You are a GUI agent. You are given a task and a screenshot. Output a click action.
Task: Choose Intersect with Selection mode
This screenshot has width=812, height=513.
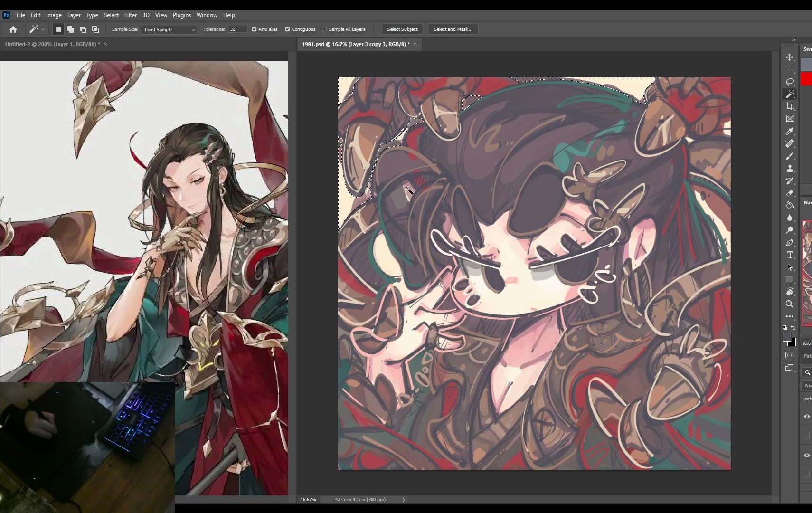pos(95,29)
